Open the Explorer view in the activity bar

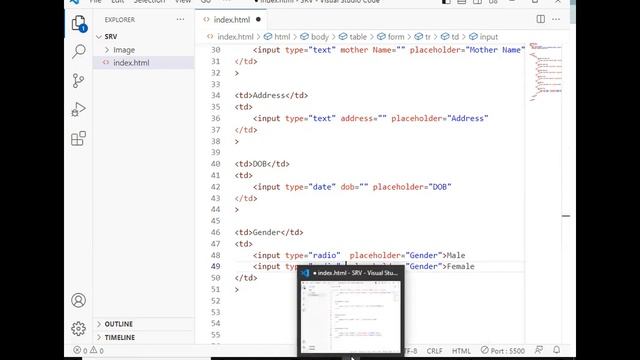point(79,23)
